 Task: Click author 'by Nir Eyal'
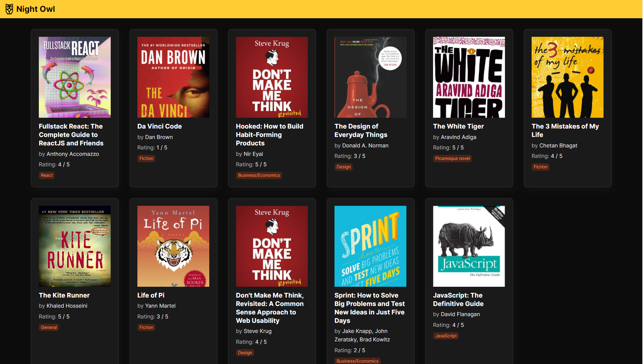click(249, 154)
